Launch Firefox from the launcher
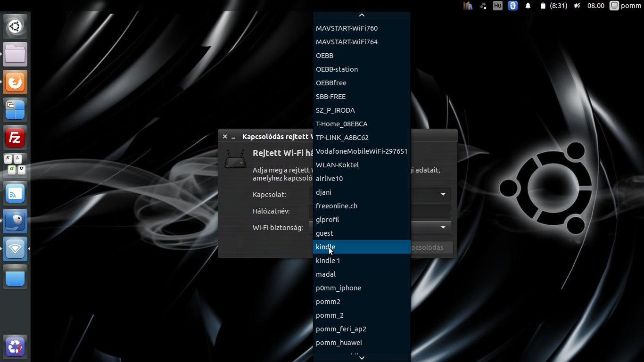 (x=15, y=82)
